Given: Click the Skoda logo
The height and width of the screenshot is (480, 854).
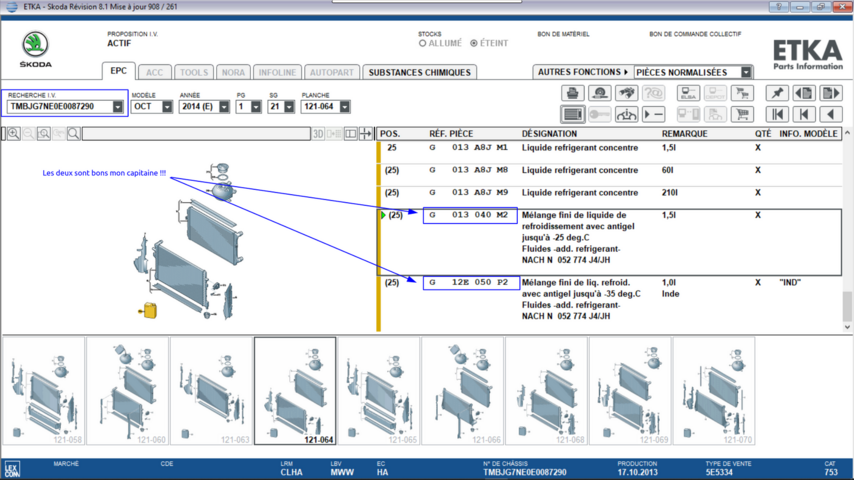Looking at the screenshot, I should coord(35,49).
